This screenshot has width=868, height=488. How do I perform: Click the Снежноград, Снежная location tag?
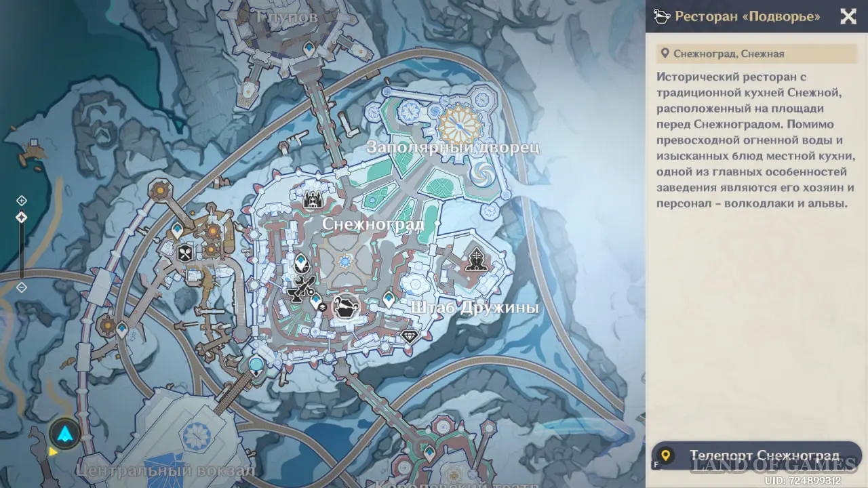pyautogui.click(x=757, y=54)
